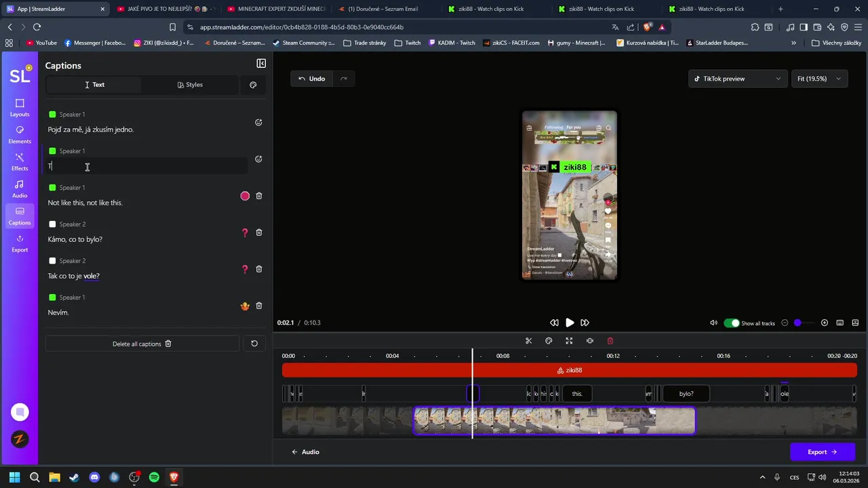Viewport: 868px width, 488px height.
Task: Delete the 'Nevím.' caption
Action: [259, 306]
